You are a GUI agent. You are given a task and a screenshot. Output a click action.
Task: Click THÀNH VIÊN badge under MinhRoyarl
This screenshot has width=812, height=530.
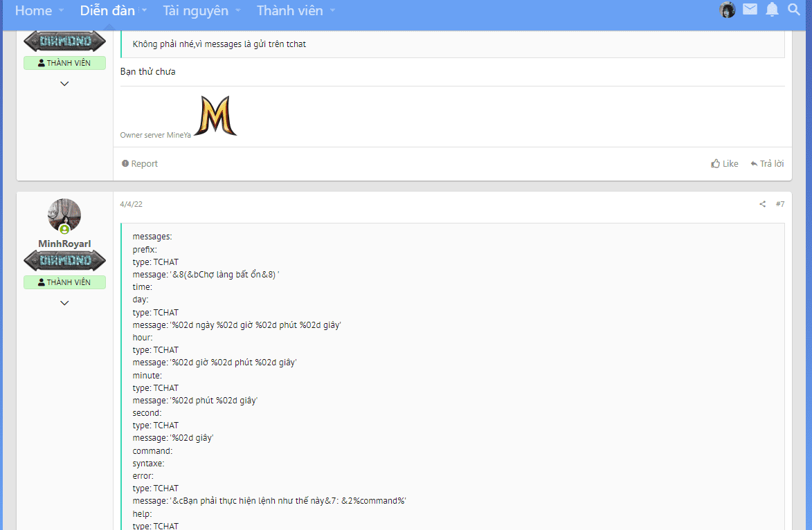[x=65, y=282]
